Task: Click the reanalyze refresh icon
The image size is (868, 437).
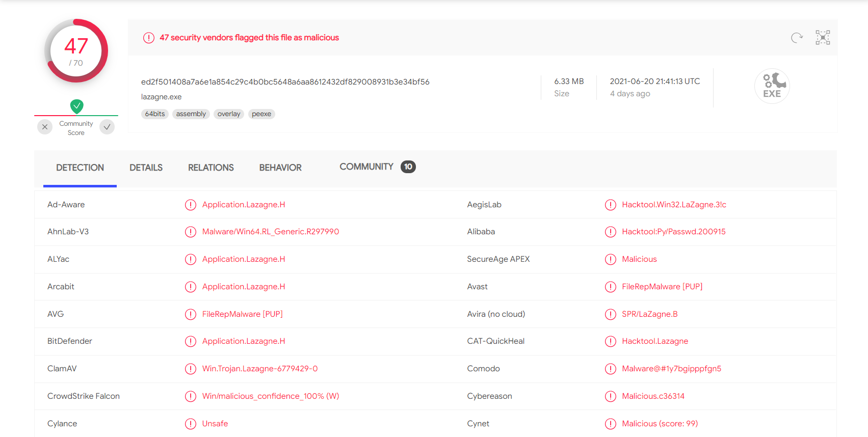Action: [x=797, y=38]
